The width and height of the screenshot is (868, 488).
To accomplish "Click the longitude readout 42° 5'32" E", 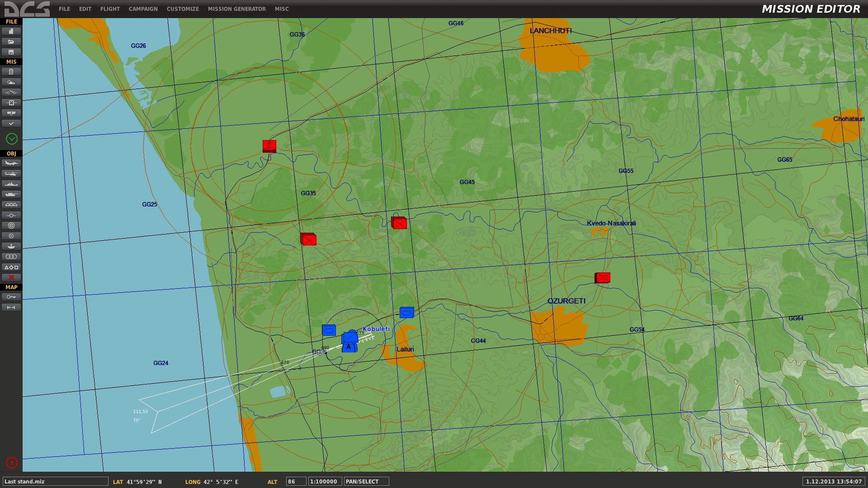I will coord(221,482).
